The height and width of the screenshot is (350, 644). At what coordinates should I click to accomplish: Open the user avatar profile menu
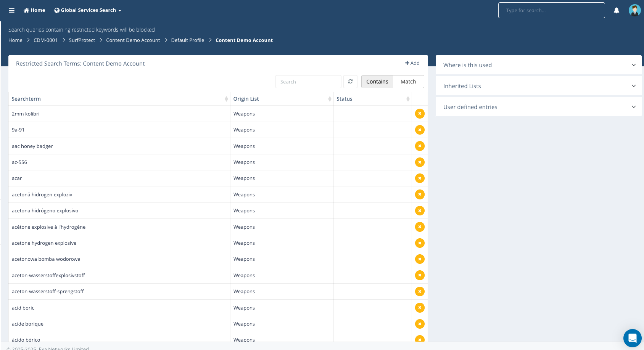pos(634,10)
